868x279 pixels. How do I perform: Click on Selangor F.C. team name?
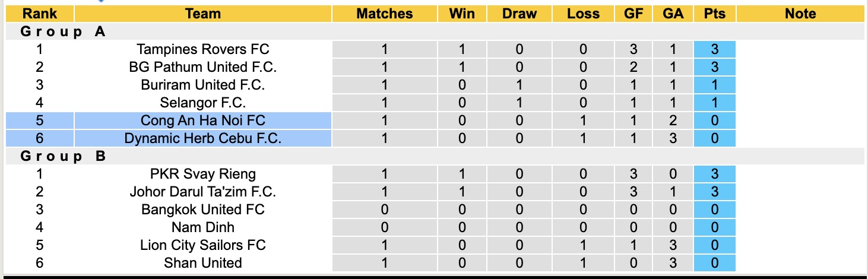click(x=202, y=103)
